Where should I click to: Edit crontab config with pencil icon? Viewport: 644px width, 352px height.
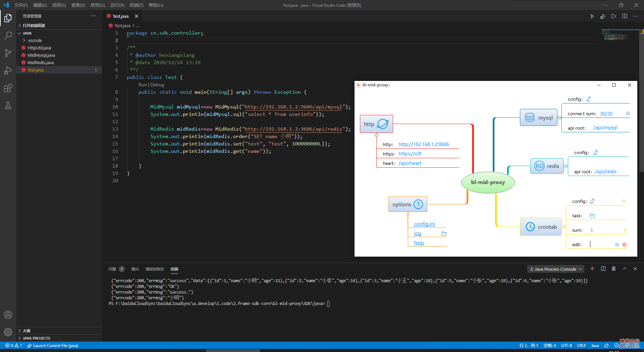click(592, 201)
